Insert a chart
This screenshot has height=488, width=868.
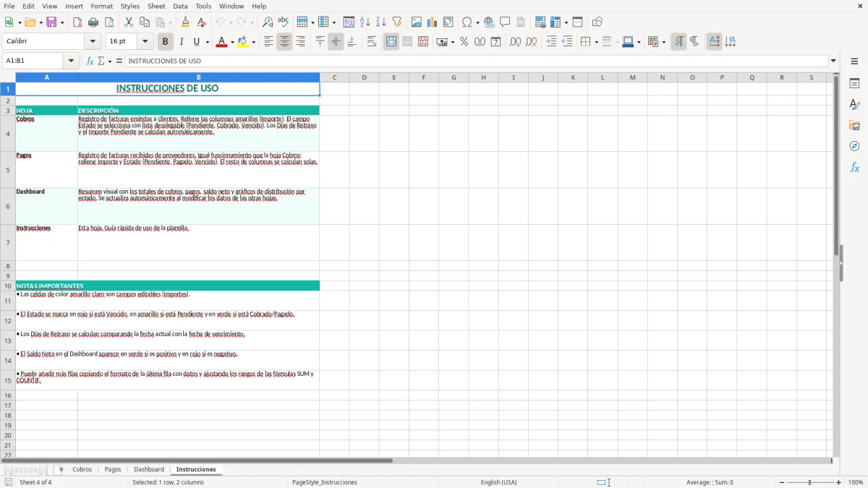coord(433,22)
